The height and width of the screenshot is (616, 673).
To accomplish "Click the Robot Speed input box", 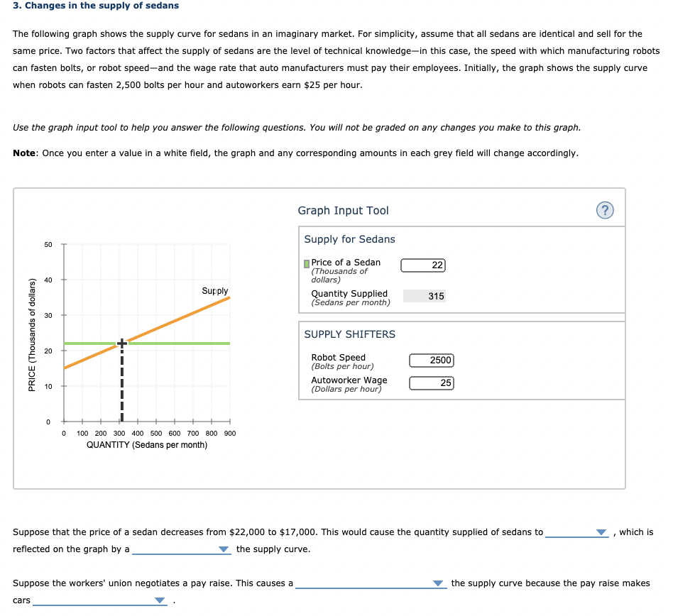I will point(432,360).
